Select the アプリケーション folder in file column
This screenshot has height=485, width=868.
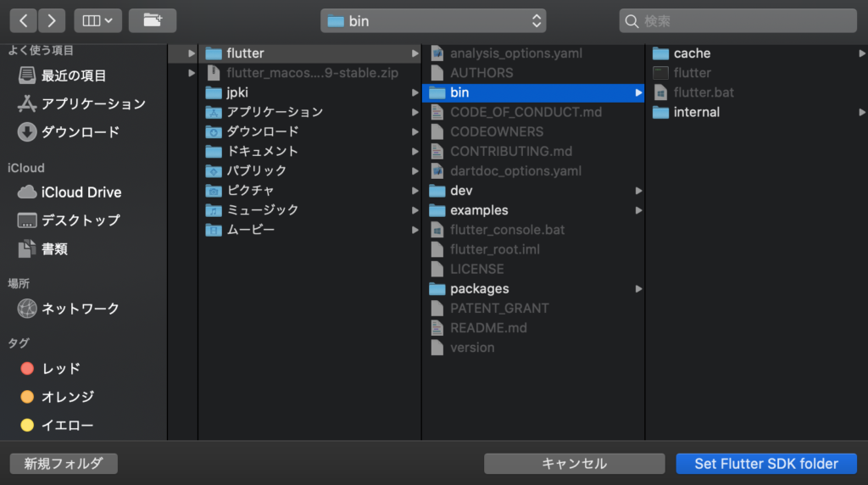click(x=310, y=112)
